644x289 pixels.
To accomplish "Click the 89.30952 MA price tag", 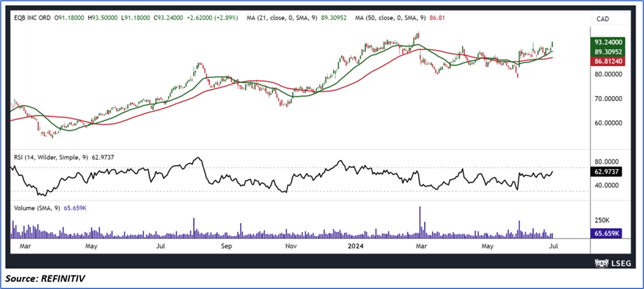I will point(608,52).
